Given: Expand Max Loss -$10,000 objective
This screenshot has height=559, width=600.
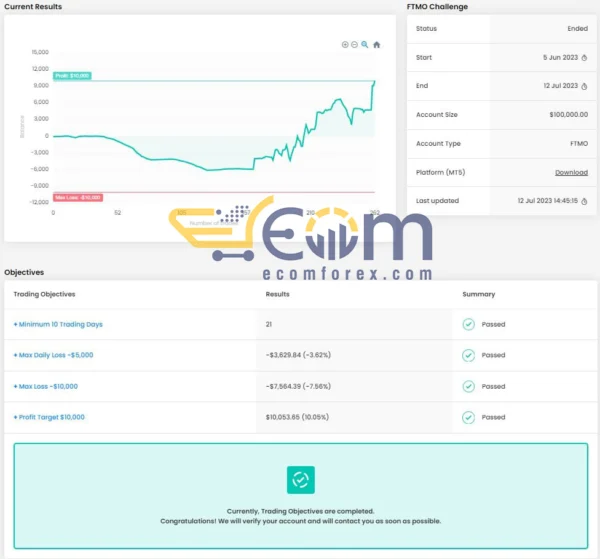Looking at the screenshot, I should 46,386.
